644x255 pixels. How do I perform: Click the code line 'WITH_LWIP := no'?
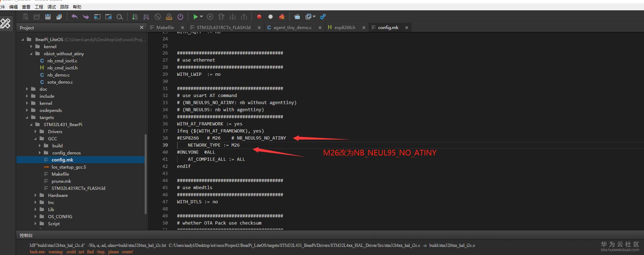click(x=198, y=74)
